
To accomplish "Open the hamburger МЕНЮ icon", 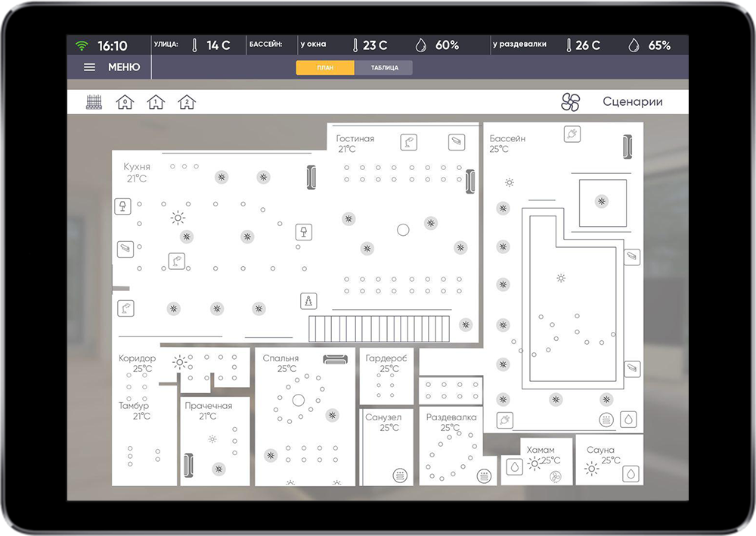I will (x=89, y=67).
